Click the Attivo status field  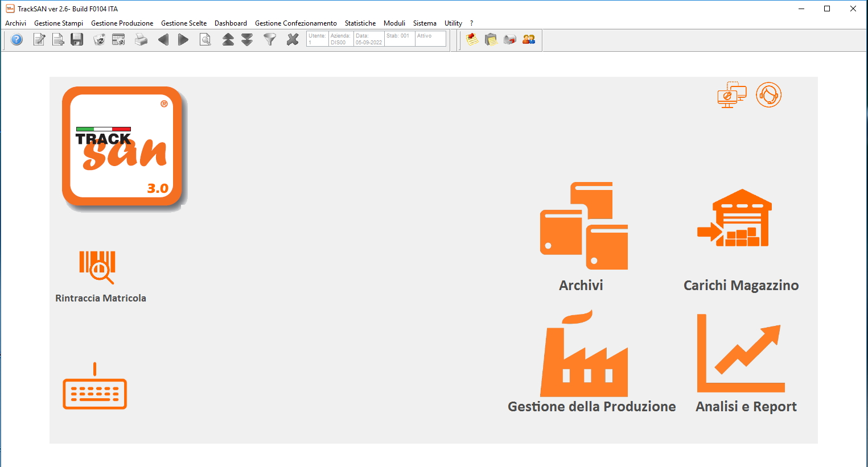(x=430, y=39)
